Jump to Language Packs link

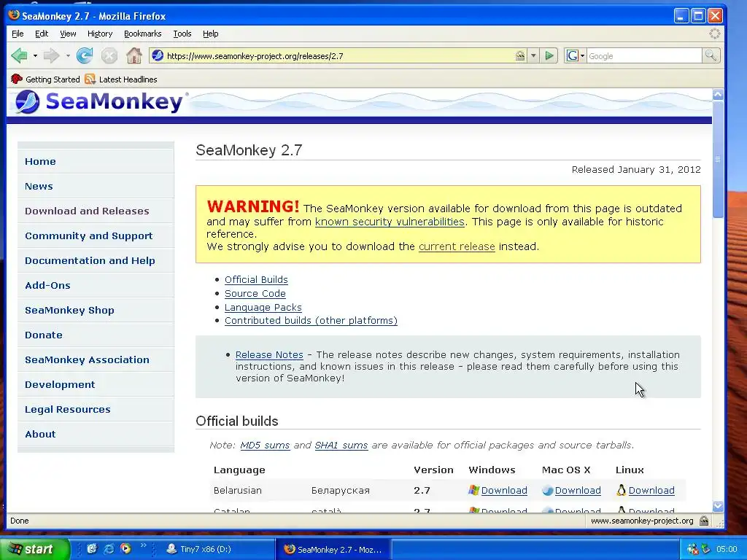[x=263, y=307]
